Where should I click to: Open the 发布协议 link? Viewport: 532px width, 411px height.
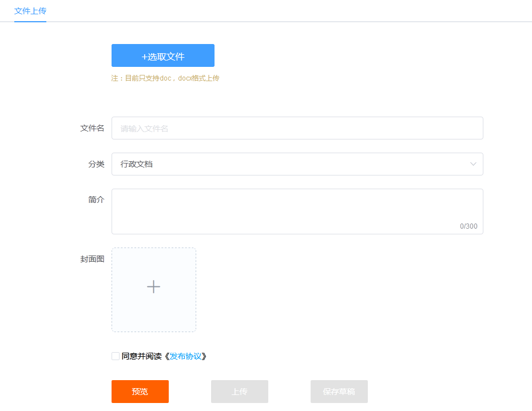[185, 356]
